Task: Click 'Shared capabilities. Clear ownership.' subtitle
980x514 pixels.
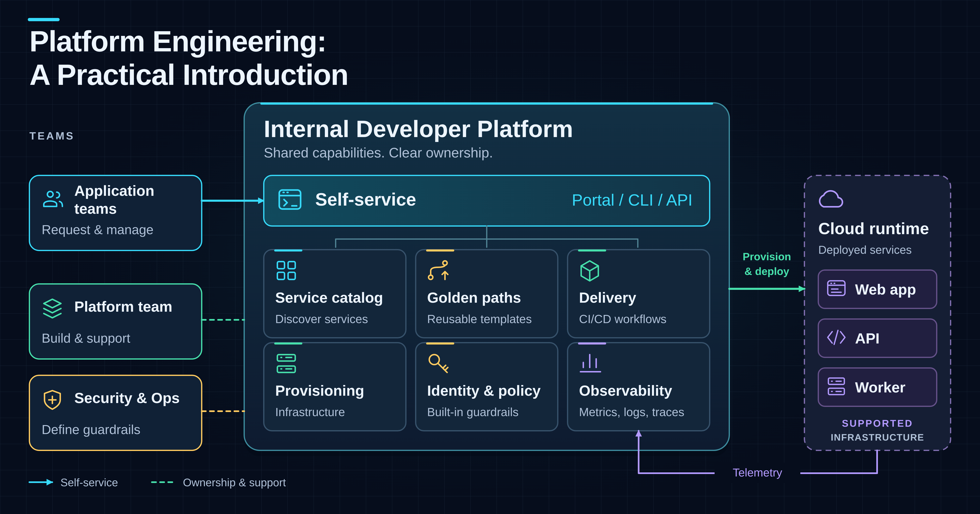Action: pyautogui.click(x=378, y=153)
